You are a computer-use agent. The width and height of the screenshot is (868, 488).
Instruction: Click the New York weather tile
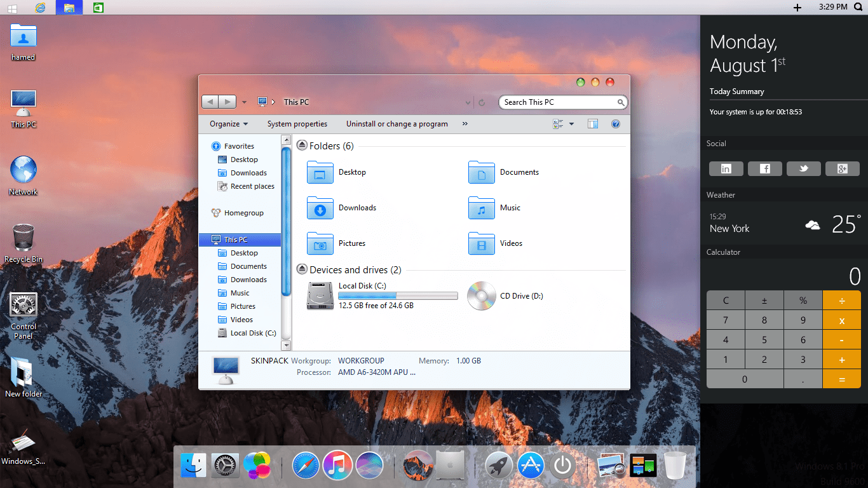click(x=784, y=224)
